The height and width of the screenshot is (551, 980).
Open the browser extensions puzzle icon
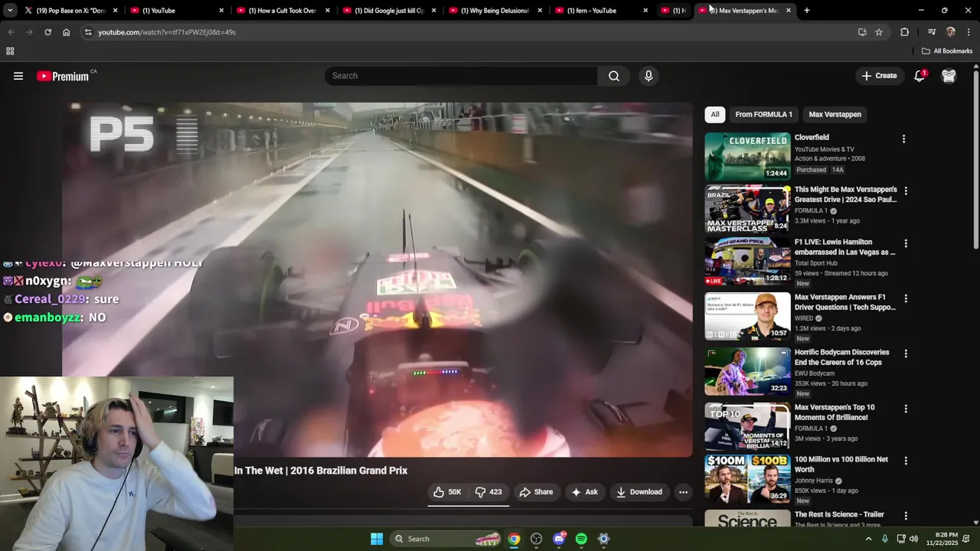pyautogui.click(x=904, y=32)
